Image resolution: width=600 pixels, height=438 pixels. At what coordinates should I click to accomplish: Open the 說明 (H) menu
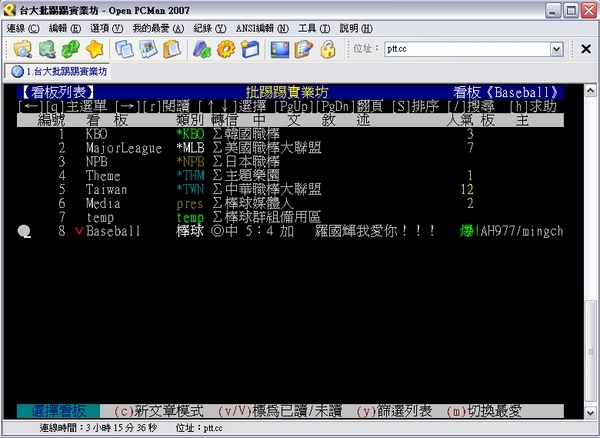(x=356, y=28)
